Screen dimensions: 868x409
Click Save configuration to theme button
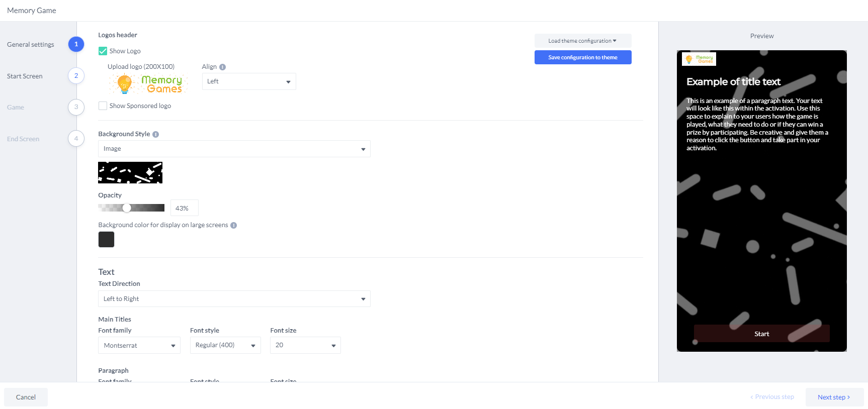coord(582,57)
